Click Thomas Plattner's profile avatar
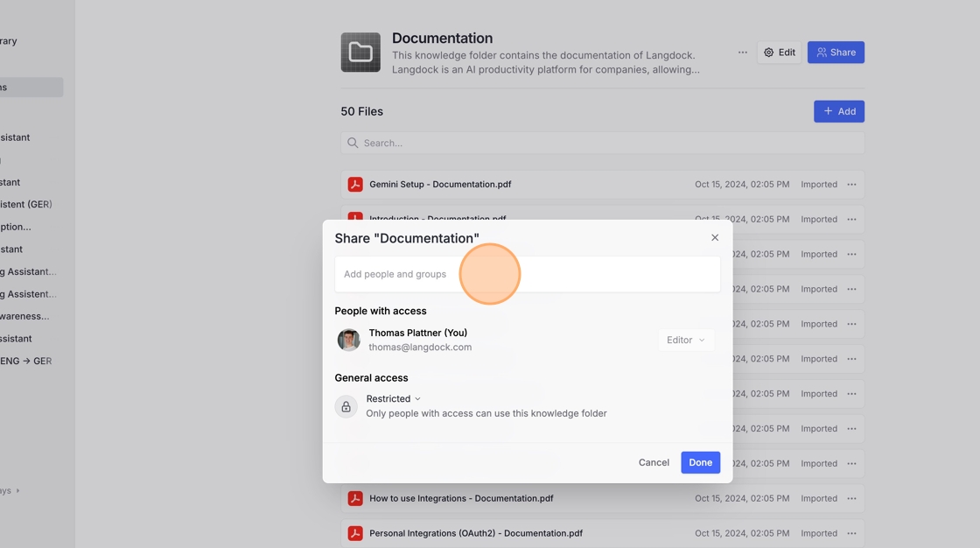 click(349, 340)
